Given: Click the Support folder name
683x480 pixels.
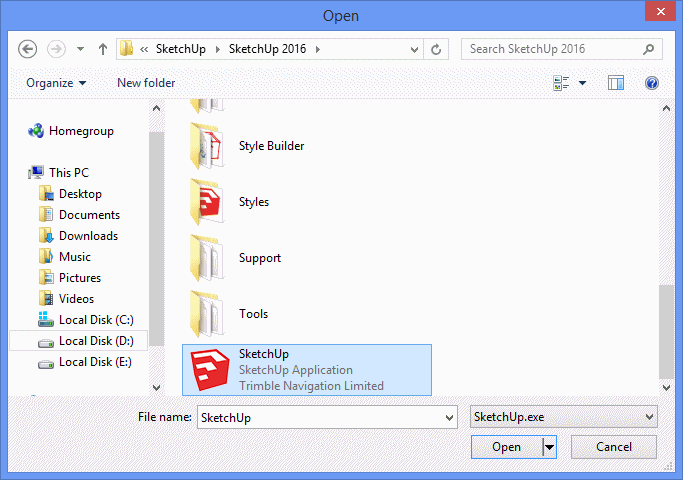Looking at the screenshot, I should pos(260,258).
